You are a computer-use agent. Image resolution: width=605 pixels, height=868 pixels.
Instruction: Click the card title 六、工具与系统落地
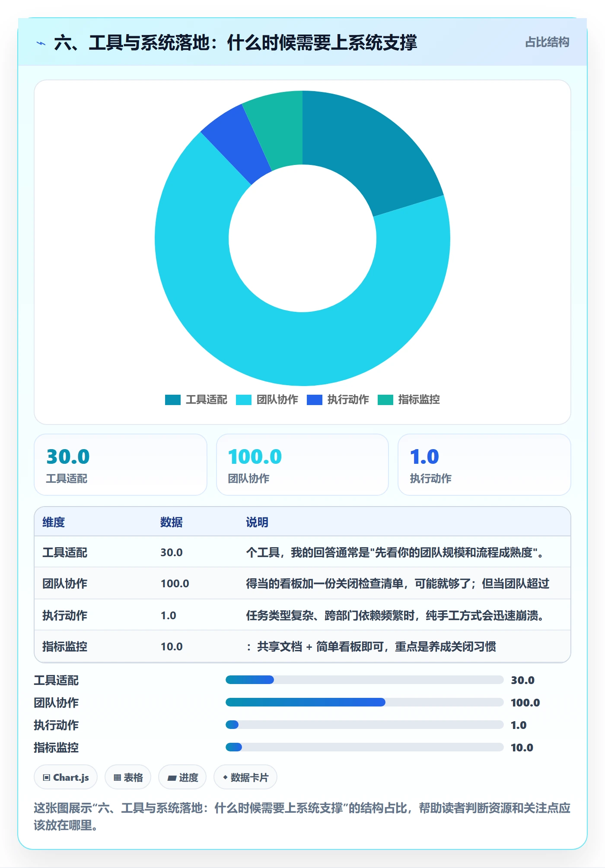click(x=236, y=43)
